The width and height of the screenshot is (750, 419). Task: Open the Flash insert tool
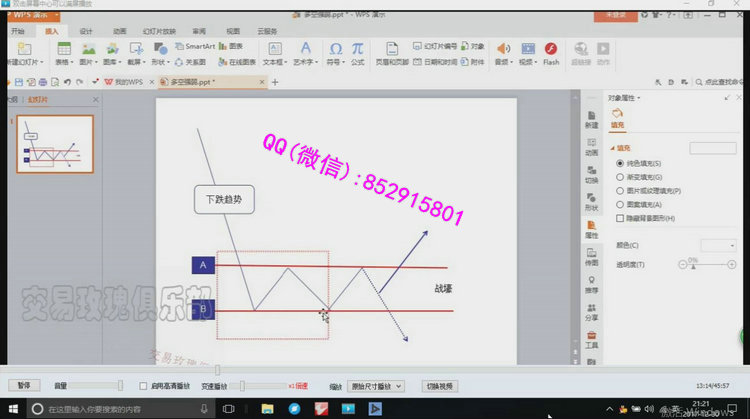[x=550, y=51]
